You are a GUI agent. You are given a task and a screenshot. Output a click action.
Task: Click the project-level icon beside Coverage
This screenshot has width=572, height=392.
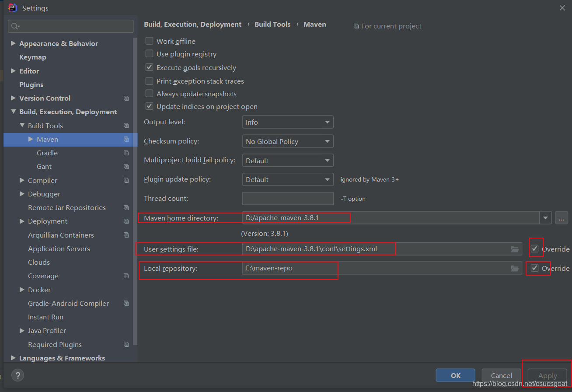126,276
